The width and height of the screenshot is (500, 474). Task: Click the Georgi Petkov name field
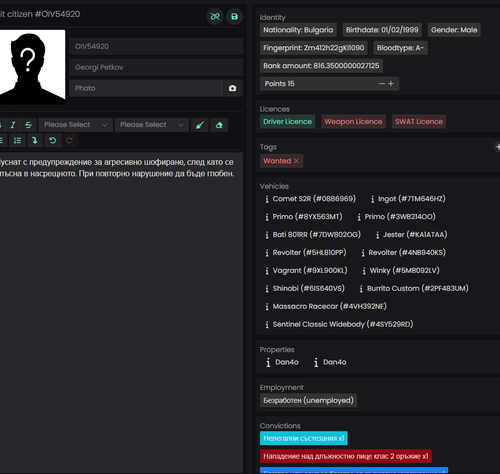pos(156,67)
